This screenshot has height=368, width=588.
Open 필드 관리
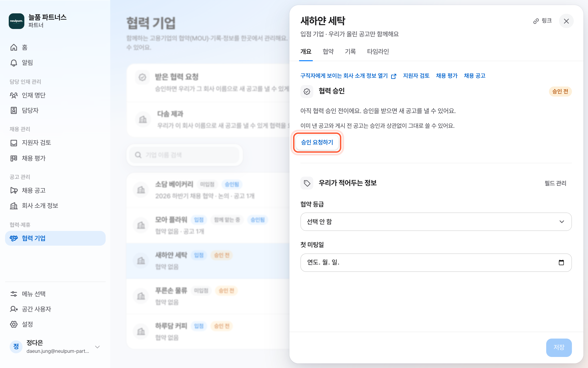point(555,183)
